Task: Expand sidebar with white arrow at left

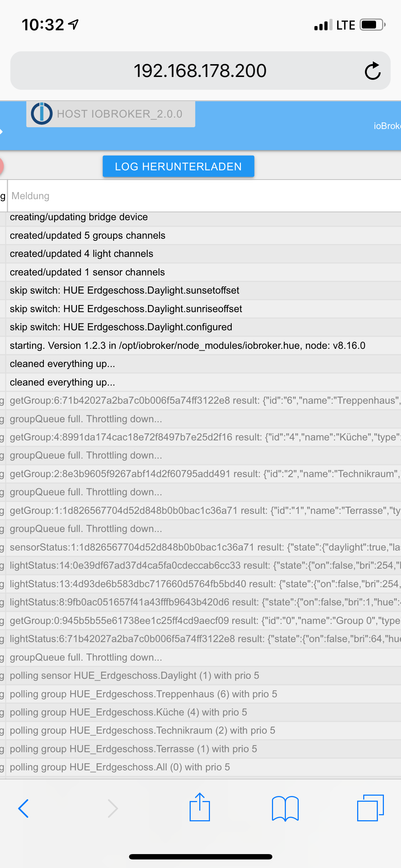Action: pos(1,131)
